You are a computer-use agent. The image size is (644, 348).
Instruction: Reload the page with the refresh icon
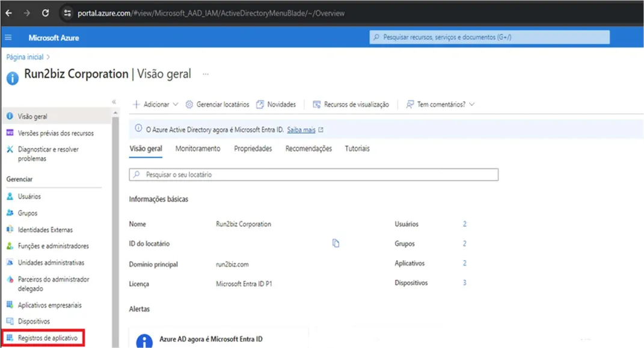[45, 13]
